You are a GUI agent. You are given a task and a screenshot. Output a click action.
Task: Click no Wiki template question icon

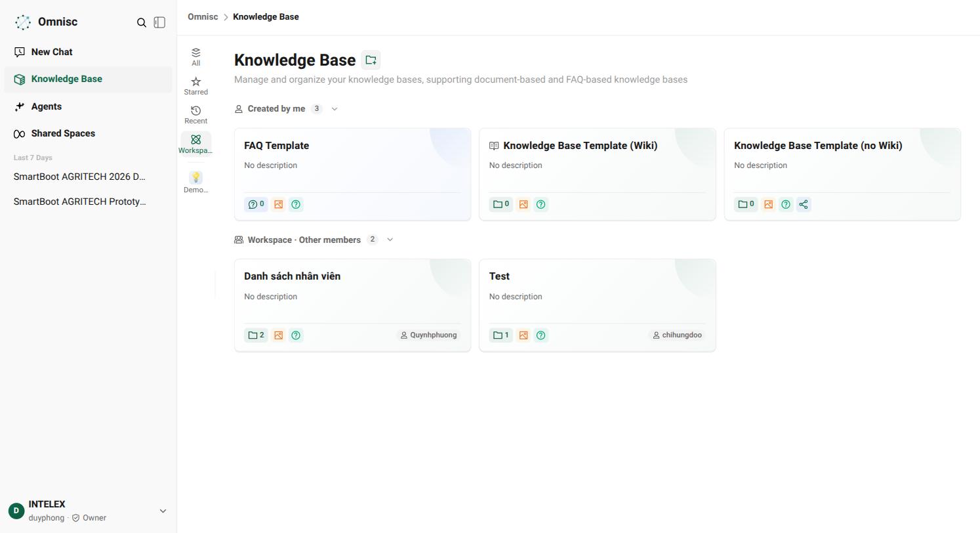[x=786, y=204]
